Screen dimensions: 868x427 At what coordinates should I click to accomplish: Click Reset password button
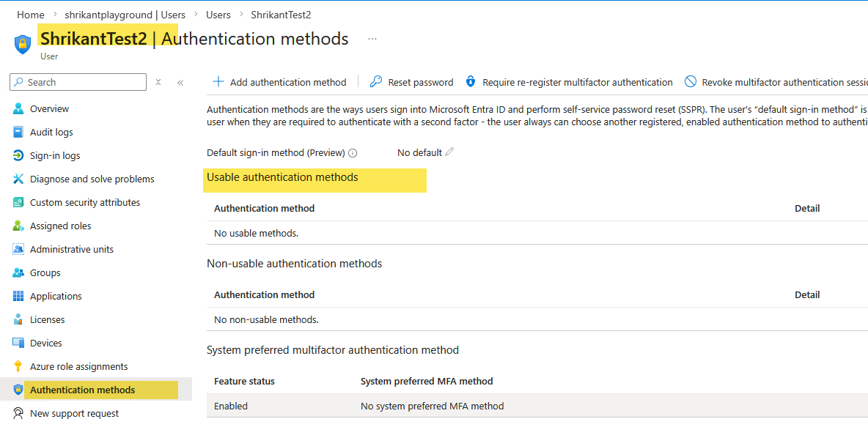(411, 82)
